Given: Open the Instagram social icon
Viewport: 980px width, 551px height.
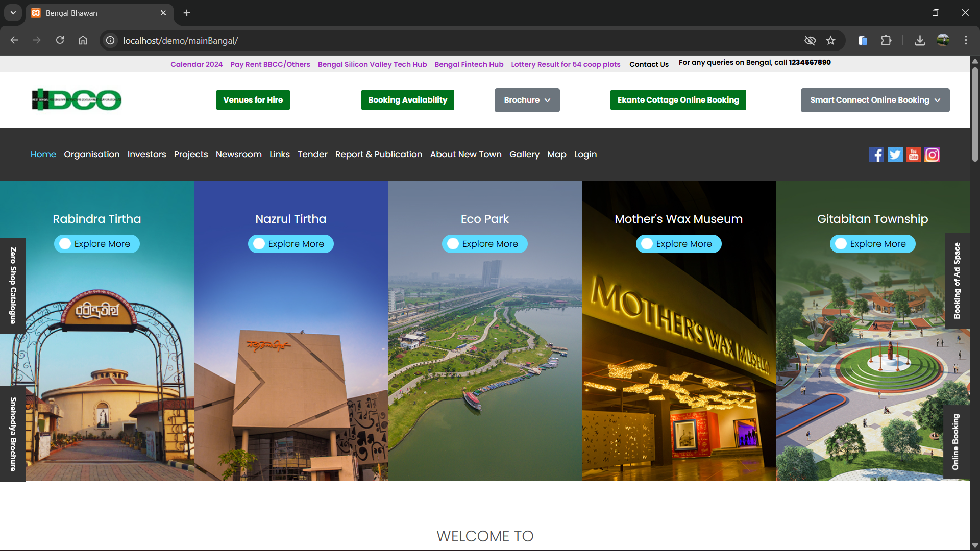Looking at the screenshot, I should [932, 155].
